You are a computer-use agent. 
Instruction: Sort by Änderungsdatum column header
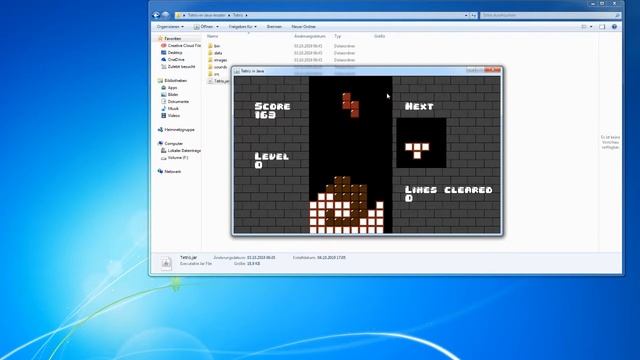(x=310, y=36)
